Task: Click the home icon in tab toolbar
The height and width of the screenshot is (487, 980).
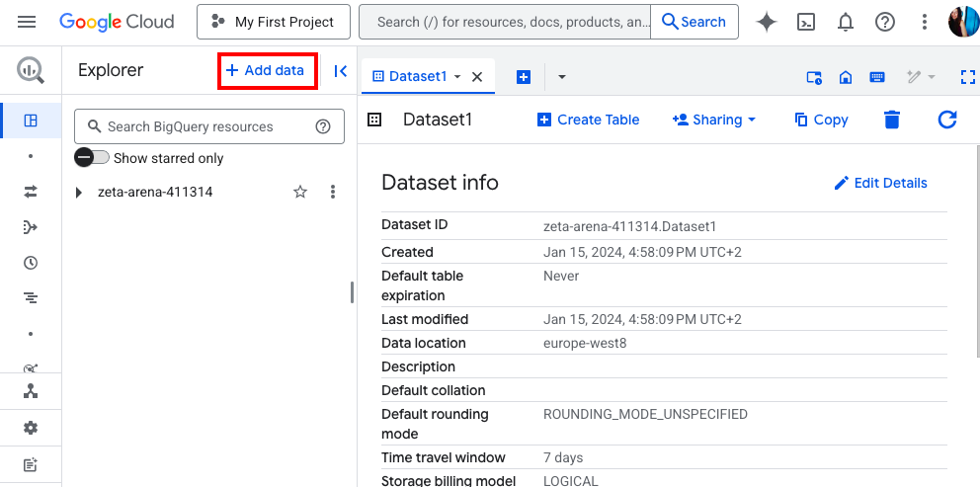Action: [x=846, y=77]
